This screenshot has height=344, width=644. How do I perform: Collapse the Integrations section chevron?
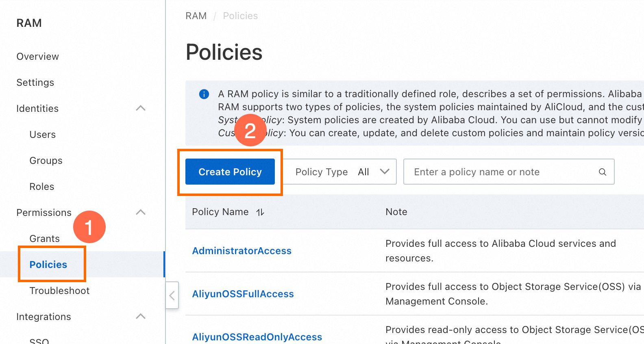pos(141,316)
